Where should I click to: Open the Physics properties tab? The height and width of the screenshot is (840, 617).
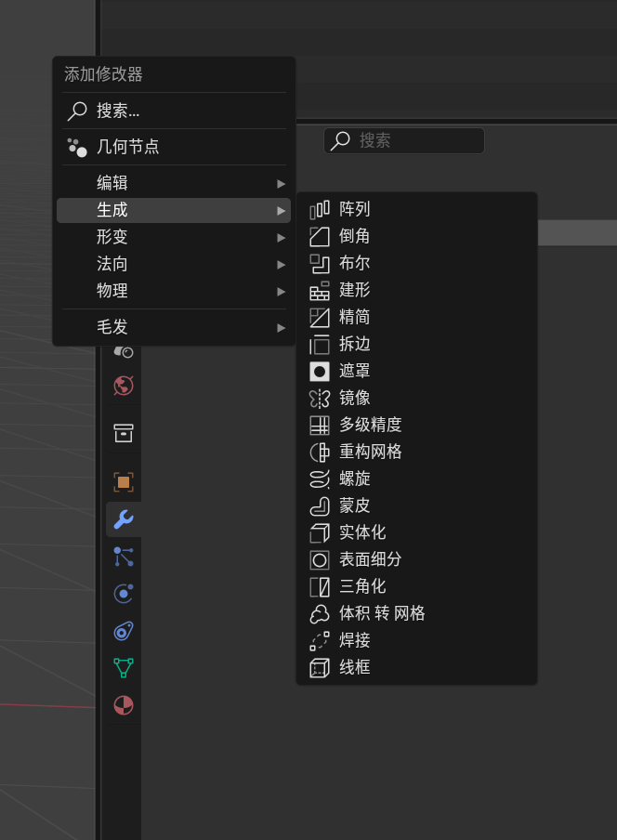coord(124,594)
